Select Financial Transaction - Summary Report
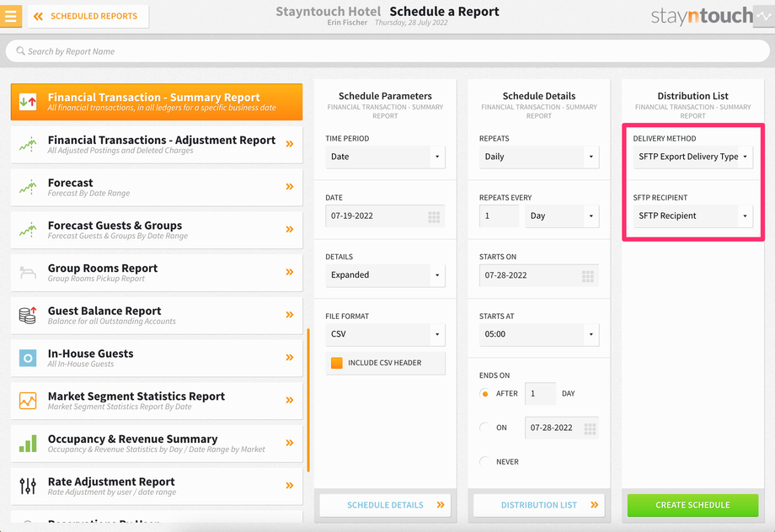Image resolution: width=775 pixels, height=532 pixels. [x=157, y=102]
